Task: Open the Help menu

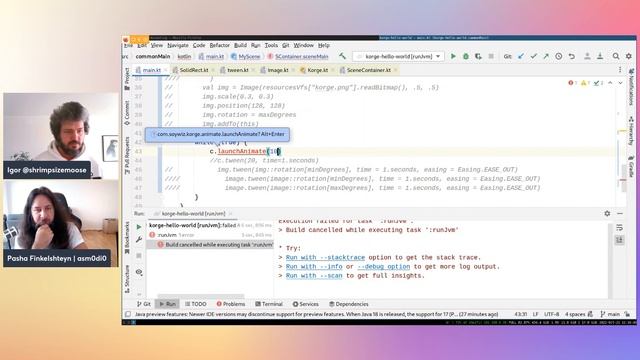Action: (x=324, y=45)
